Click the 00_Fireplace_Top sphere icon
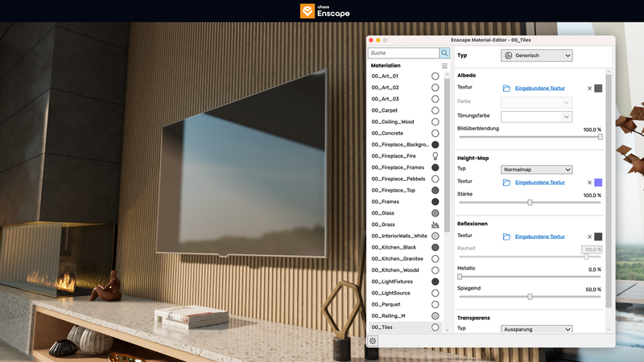 click(435, 190)
